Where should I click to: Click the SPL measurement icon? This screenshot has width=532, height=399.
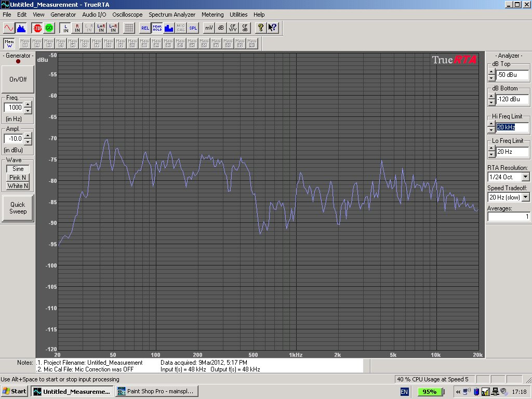tap(193, 28)
